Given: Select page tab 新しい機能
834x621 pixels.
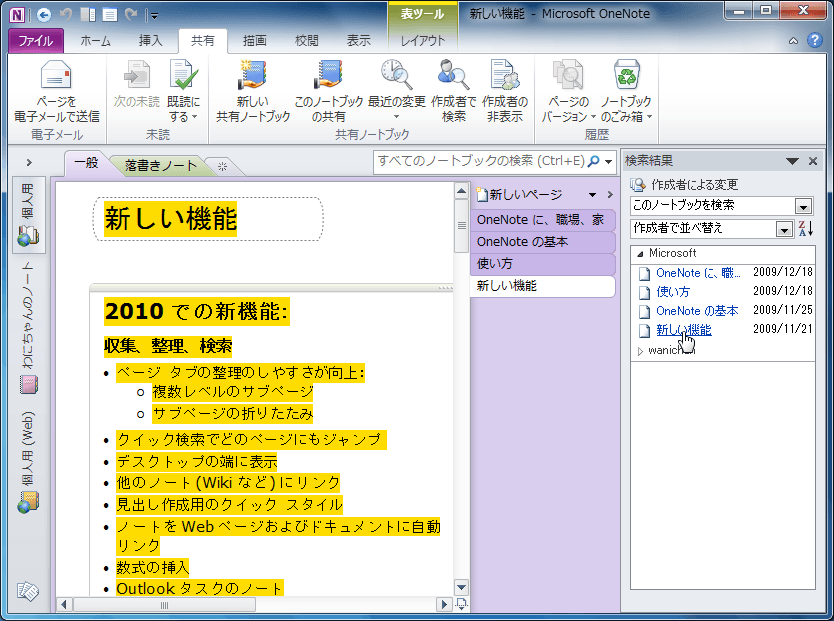Looking at the screenshot, I should (542, 286).
